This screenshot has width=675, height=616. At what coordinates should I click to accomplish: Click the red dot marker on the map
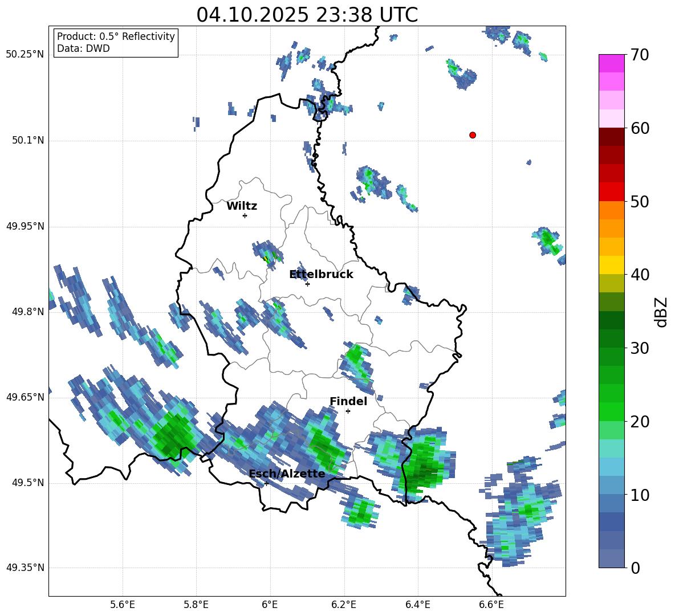pos(473,135)
